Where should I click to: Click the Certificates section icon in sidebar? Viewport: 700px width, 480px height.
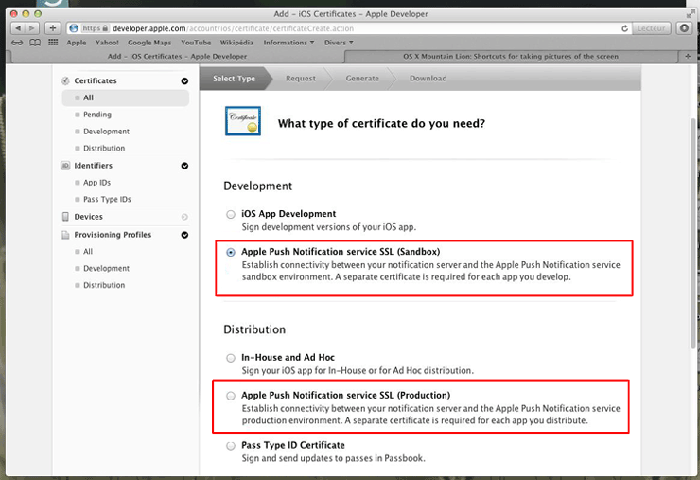[65, 81]
